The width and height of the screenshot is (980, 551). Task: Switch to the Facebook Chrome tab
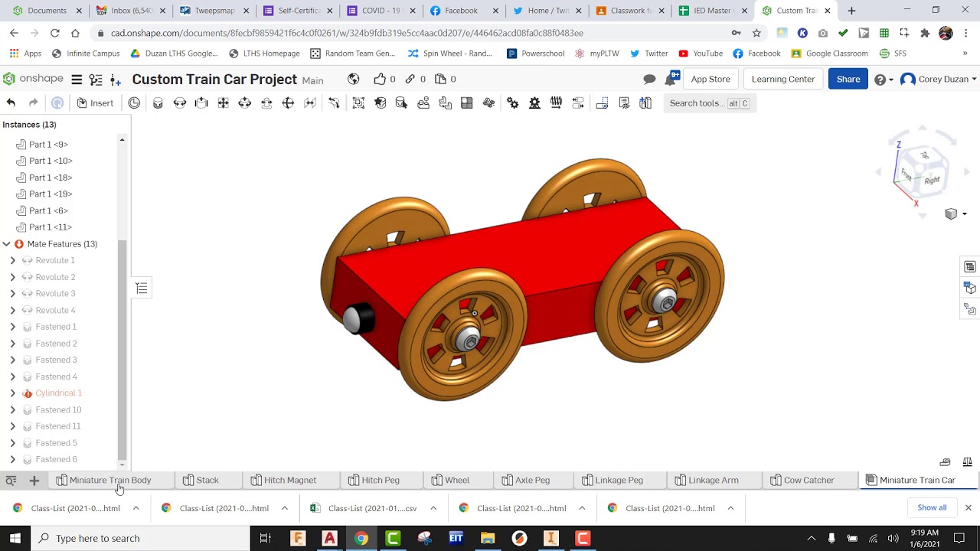[461, 11]
